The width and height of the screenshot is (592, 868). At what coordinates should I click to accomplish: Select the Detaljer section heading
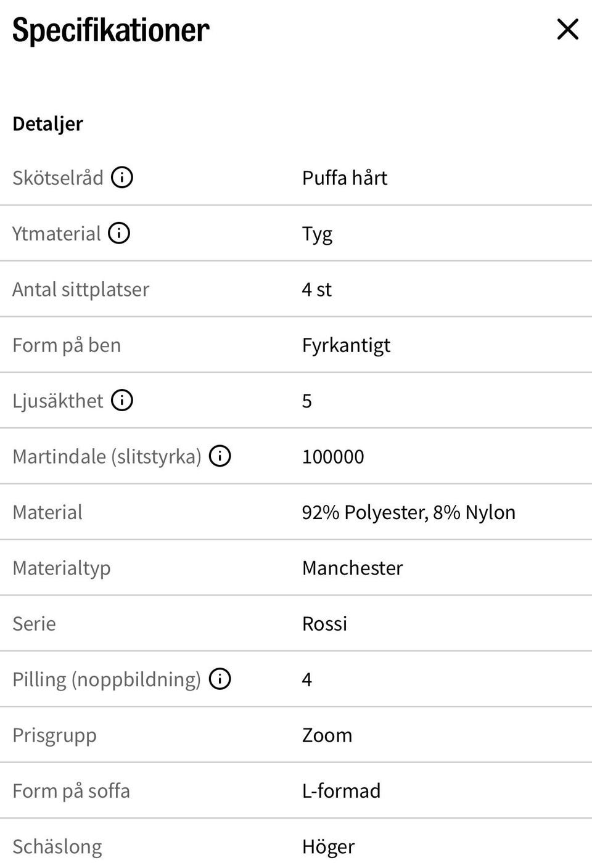click(47, 123)
